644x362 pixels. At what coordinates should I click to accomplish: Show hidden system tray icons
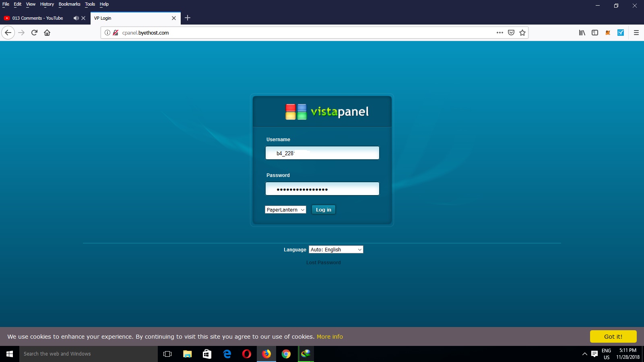coord(584,354)
